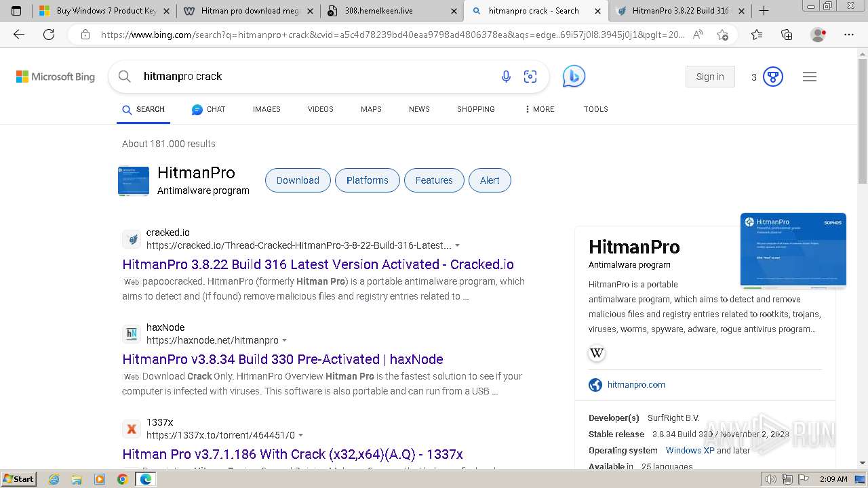
Task: Open the Bing hamburger settings menu
Action: tap(810, 77)
